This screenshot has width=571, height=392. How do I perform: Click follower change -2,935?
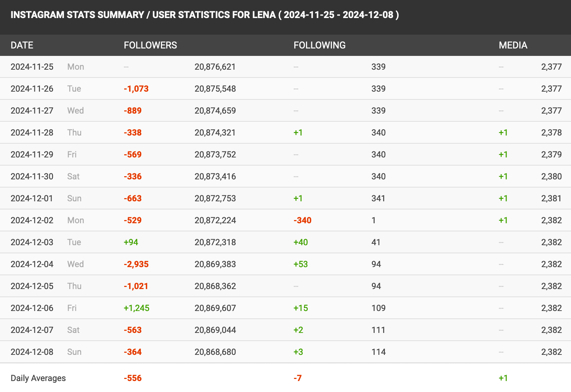(136, 264)
